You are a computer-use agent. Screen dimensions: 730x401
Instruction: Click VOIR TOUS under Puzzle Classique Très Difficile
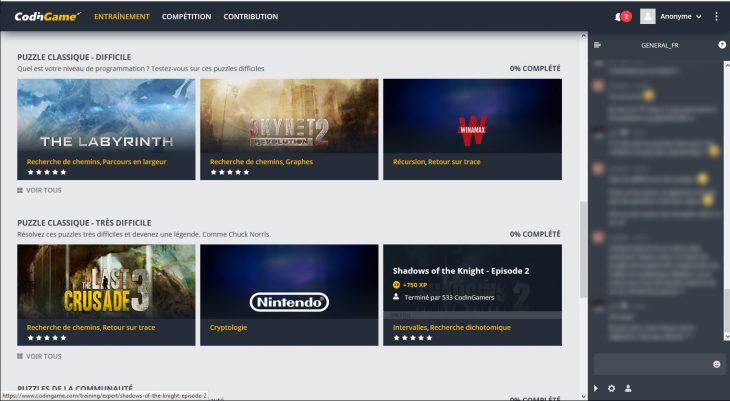(x=44, y=356)
